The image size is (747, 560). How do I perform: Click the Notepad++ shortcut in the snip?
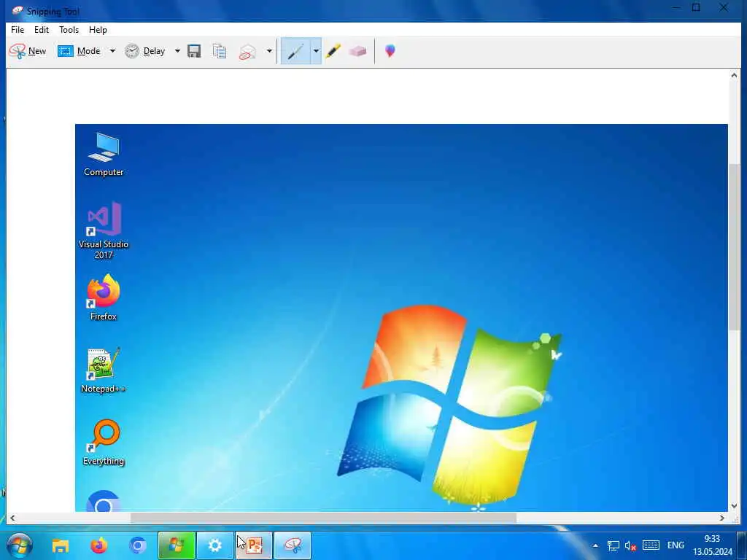pos(104,370)
